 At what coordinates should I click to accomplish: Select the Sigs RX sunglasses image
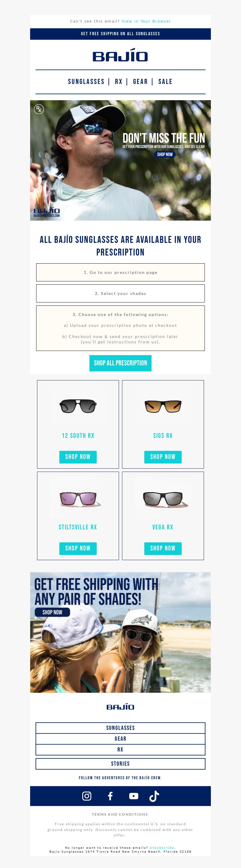163,406
